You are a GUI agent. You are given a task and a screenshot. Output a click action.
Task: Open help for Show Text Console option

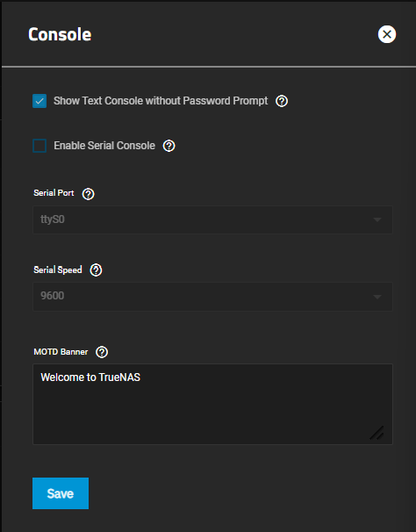click(x=282, y=101)
